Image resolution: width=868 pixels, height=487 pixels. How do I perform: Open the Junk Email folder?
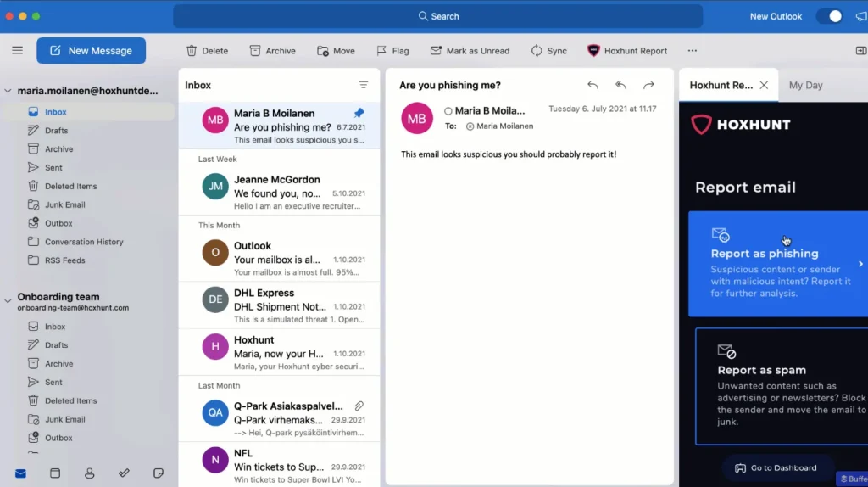pos(64,204)
